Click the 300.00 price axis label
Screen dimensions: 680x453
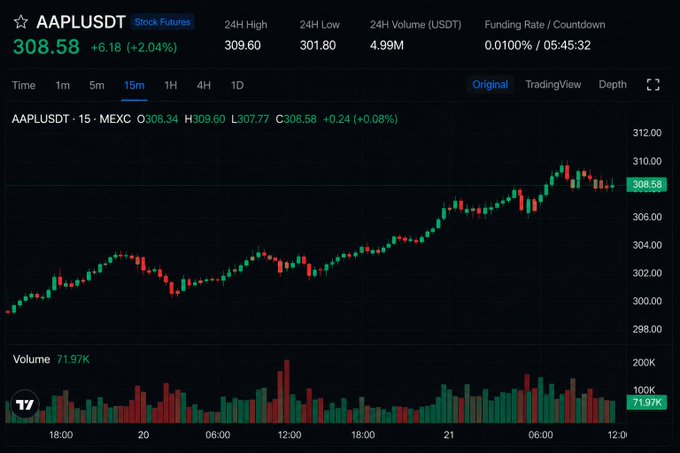pos(647,301)
